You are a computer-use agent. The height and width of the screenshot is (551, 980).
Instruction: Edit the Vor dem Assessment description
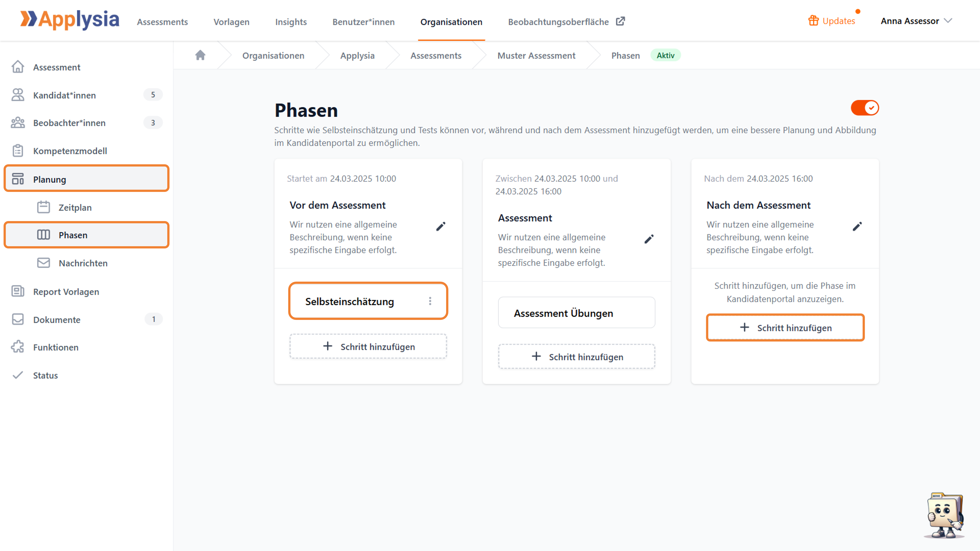point(441,227)
